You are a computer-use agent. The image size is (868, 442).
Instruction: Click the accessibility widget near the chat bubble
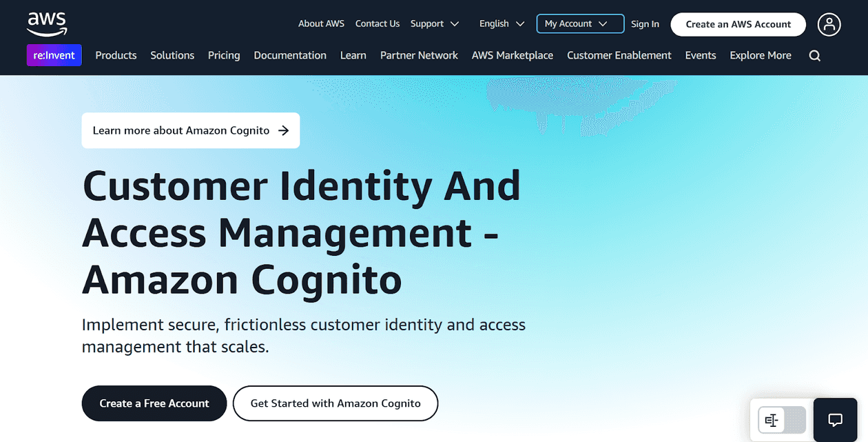point(772,419)
